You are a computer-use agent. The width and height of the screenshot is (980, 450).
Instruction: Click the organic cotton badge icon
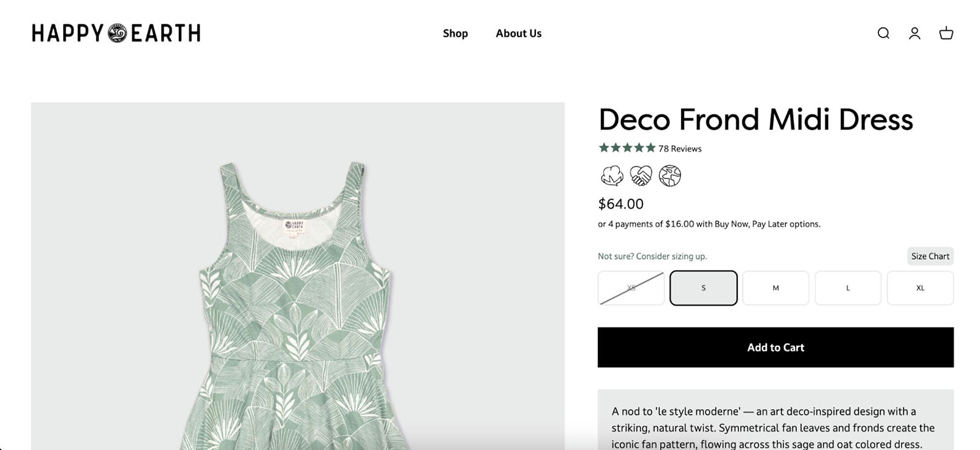pos(612,176)
